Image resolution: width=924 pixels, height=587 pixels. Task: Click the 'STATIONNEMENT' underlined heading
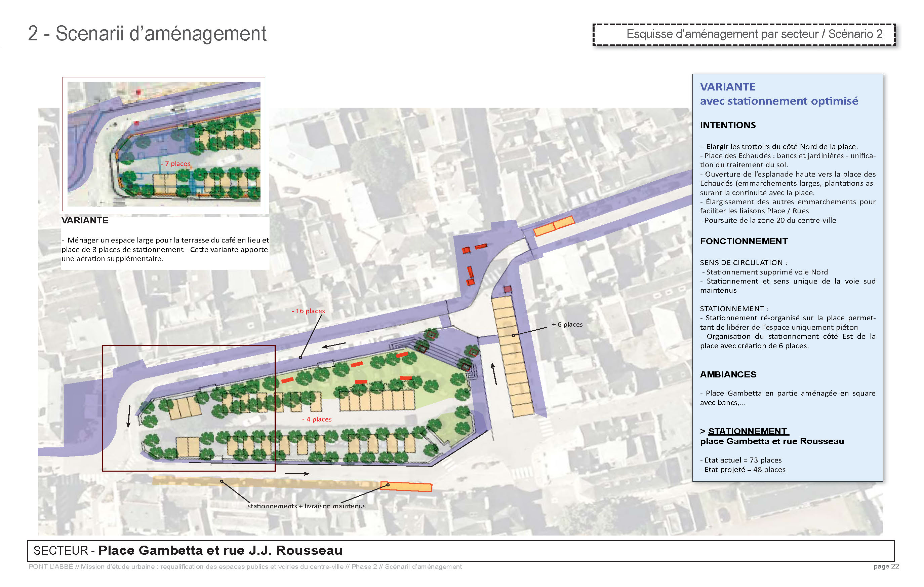click(748, 431)
